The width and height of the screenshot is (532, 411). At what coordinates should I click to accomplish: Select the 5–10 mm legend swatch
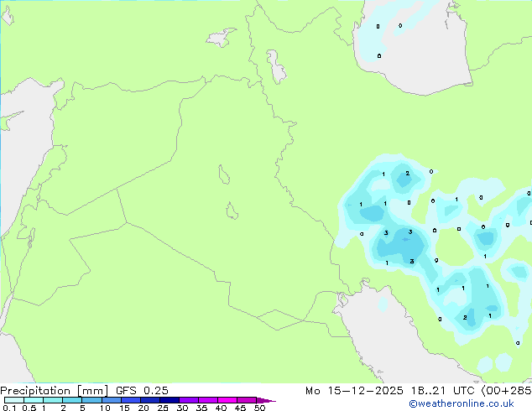pyautogui.click(x=91, y=400)
